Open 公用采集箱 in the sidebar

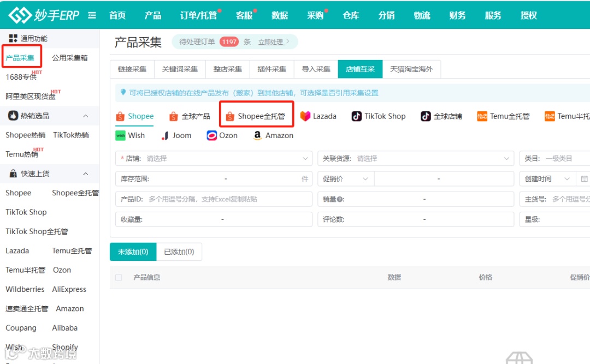[69, 58]
